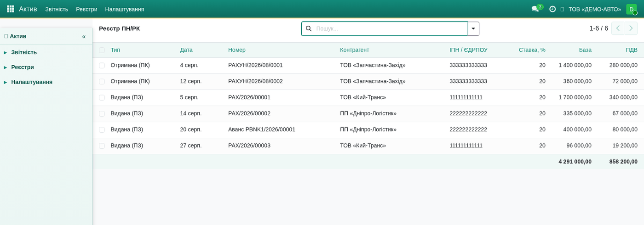The height and width of the screenshot is (225, 644).
Task: Collapse the sidebar with double-chevron icon
Action: pos(84,36)
